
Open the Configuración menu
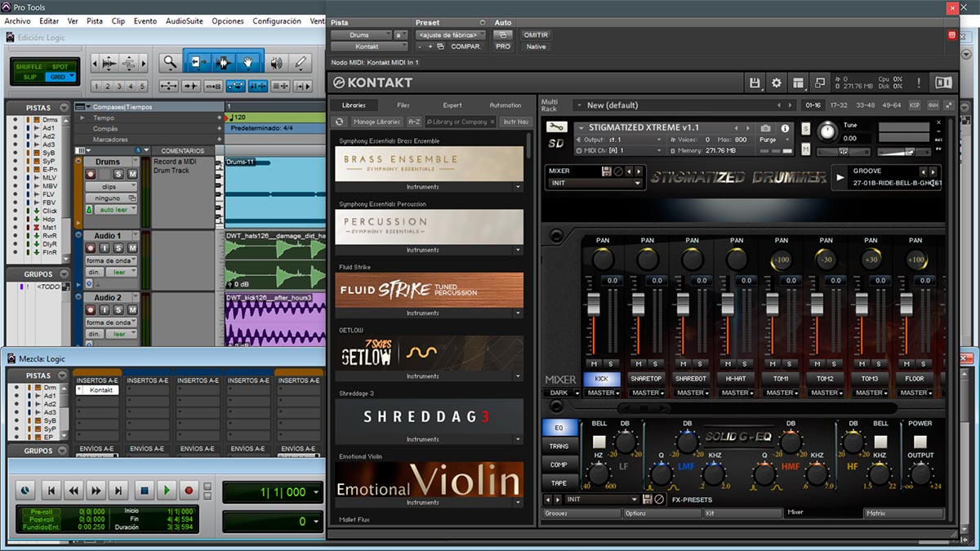click(277, 20)
